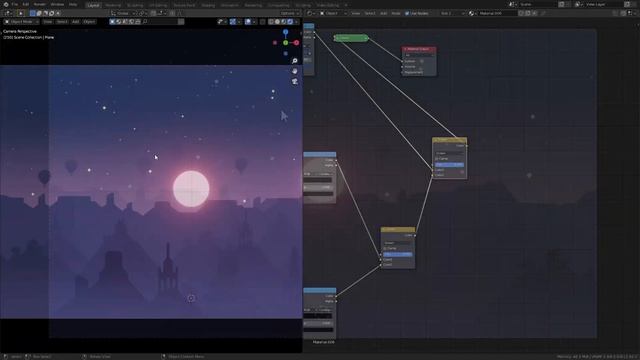This screenshot has height=360, width=640.
Task: Open transform orientation Global dropdown
Action: tap(124, 13)
